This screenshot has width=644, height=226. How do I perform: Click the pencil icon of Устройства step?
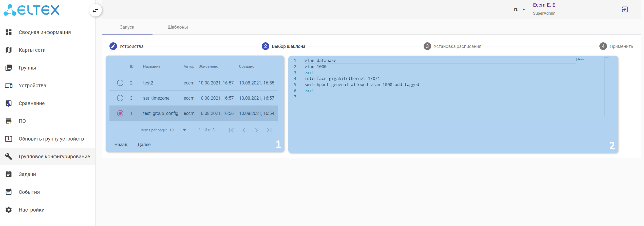(x=113, y=46)
